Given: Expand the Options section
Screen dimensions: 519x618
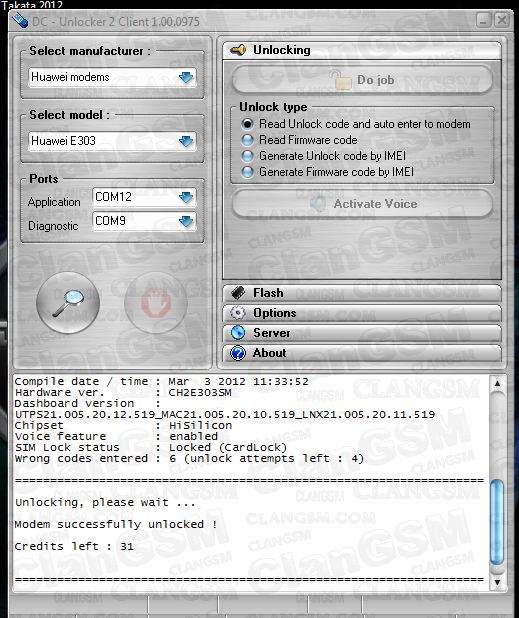Looking at the screenshot, I should [362, 313].
